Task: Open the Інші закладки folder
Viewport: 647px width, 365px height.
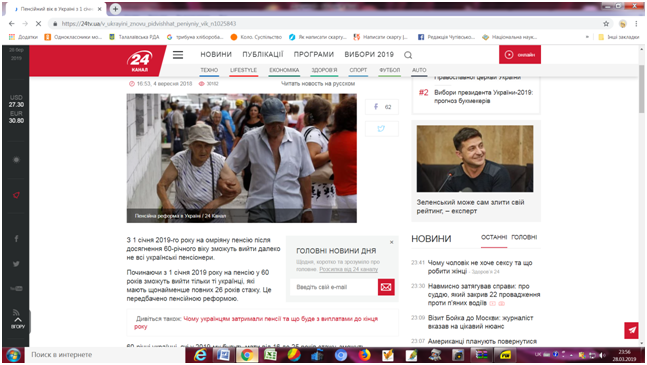Action: pyautogui.click(x=619, y=37)
